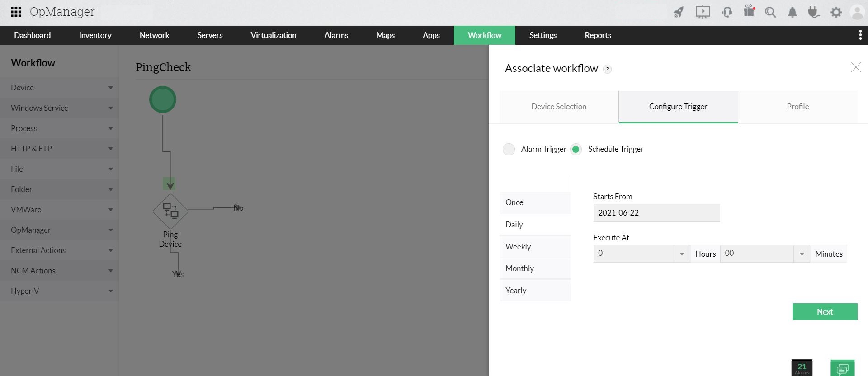Screen dimensions: 868x376
Task: Open the Workflow menu
Action: [485, 35]
